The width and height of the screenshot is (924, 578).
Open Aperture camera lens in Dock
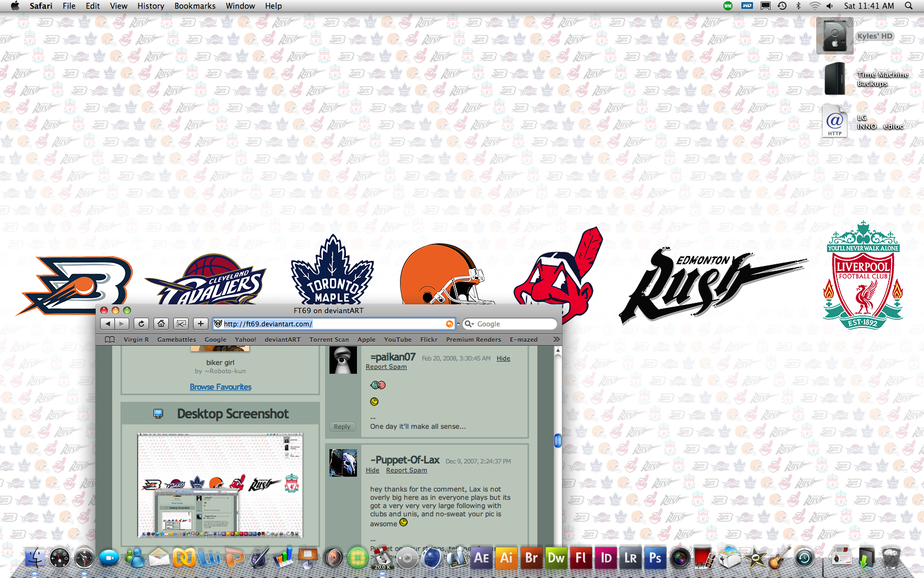point(680,558)
